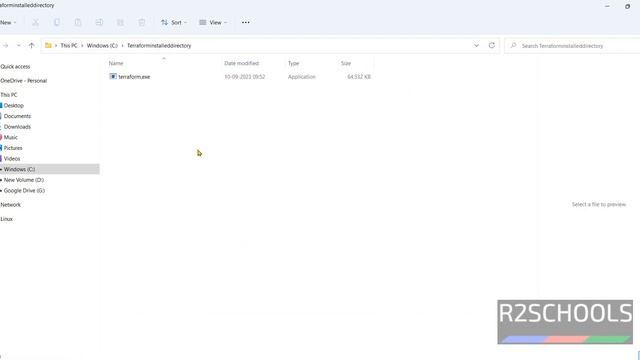
Task: Open Linux in sidebar
Action: [x=7, y=219]
